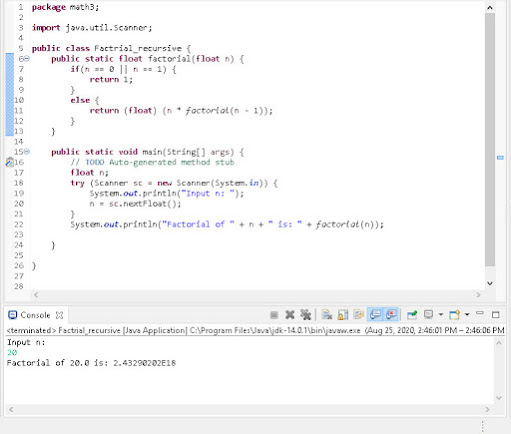Viewport: 511px width, 434px height.
Task: Click the 'else {' statement on line 10
Action: click(x=85, y=100)
